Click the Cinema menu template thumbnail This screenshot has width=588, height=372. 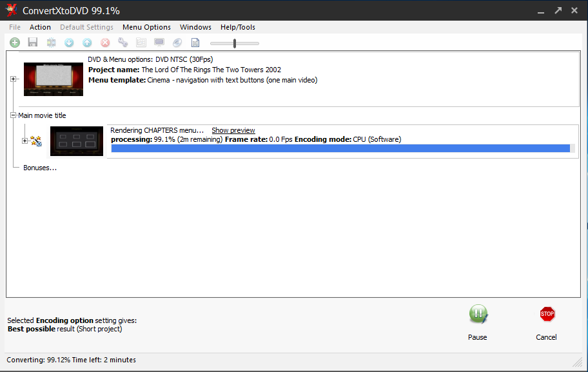(x=54, y=79)
